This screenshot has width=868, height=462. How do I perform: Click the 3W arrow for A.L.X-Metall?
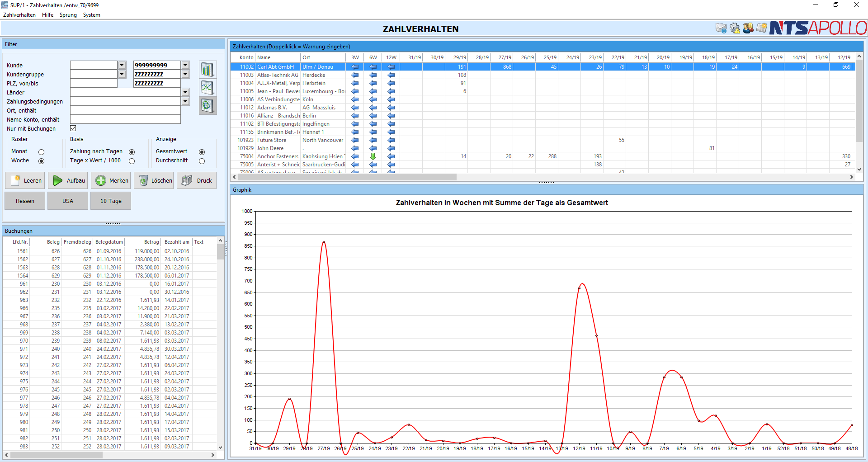355,83
